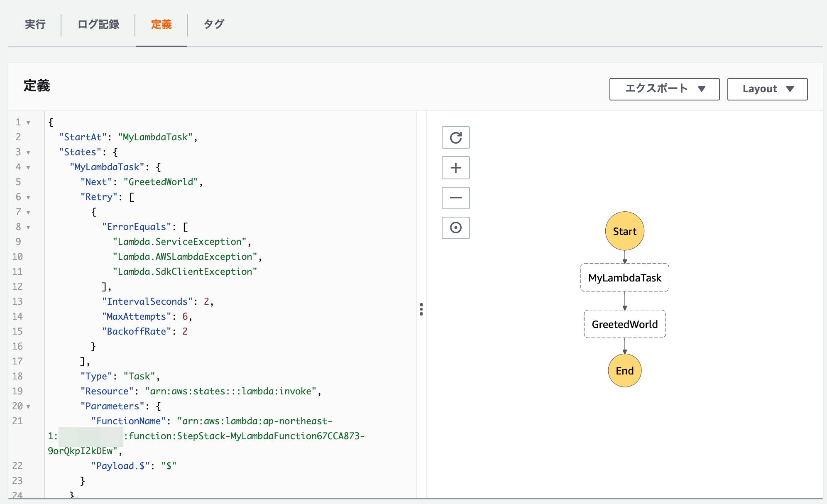Collapse the Parameters object at line 20
This screenshot has height=504, width=827.
click(27, 406)
